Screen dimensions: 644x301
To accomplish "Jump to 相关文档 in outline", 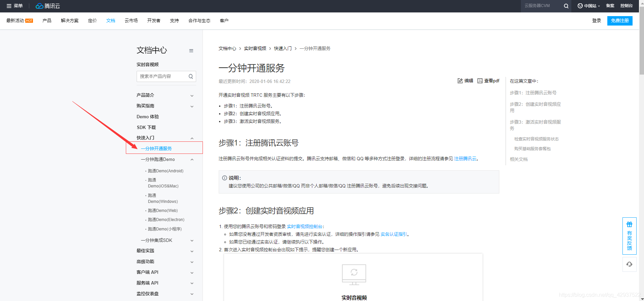I will tap(518, 159).
